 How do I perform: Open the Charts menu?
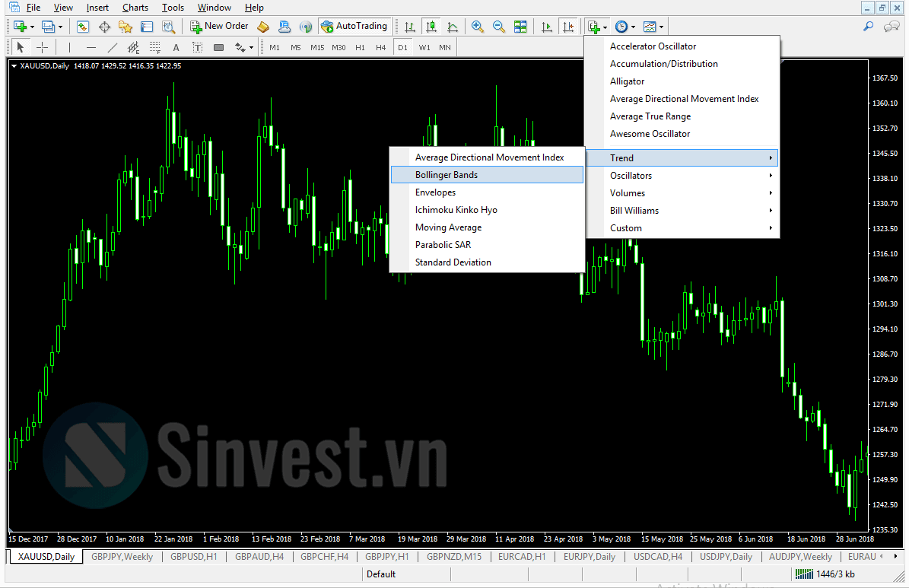click(x=135, y=8)
